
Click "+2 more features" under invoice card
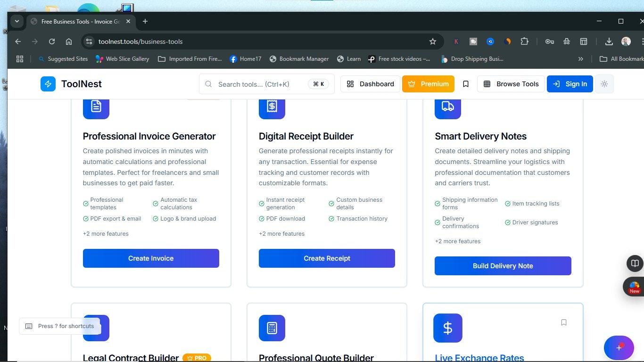[106, 234]
